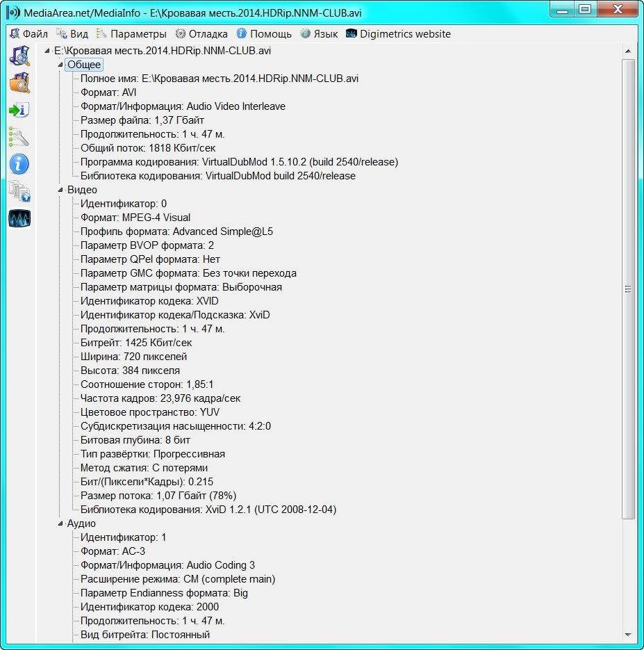
Task: Select 'Параметр GMC формата' row
Action: point(188,273)
